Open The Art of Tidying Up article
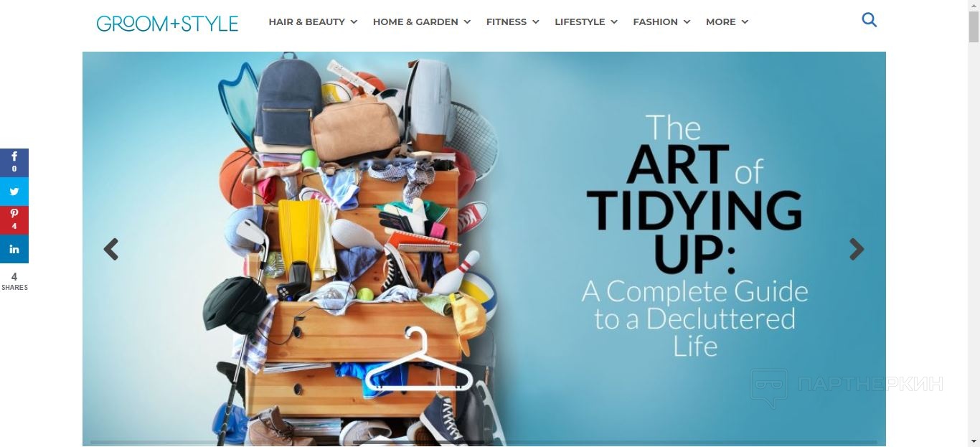Viewport: 980px width, 447px height. [x=694, y=235]
